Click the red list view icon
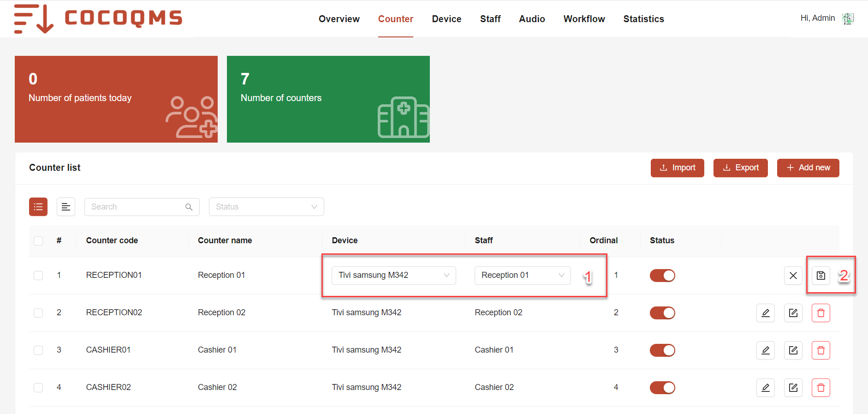This screenshot has height=414, width=868. (38, 207)
